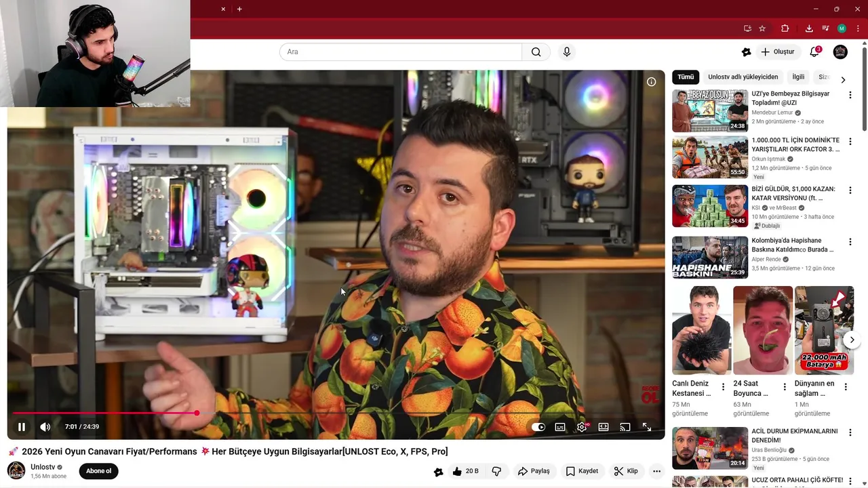
Task: Save video with Kaydet
Action: coord(582,471)
